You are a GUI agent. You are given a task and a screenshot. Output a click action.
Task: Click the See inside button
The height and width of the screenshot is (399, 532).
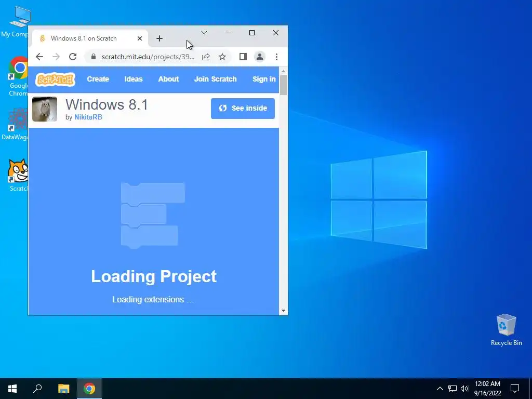click(243, 109)
